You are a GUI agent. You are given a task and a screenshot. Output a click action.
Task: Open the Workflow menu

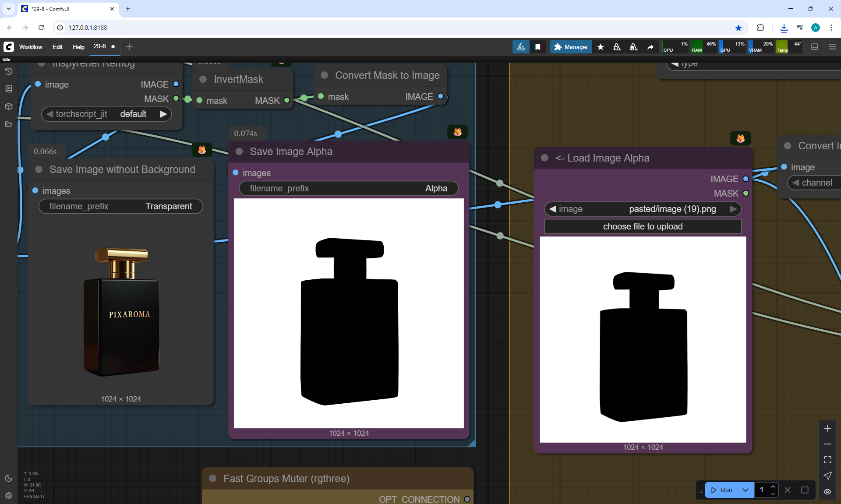[31, 47]
